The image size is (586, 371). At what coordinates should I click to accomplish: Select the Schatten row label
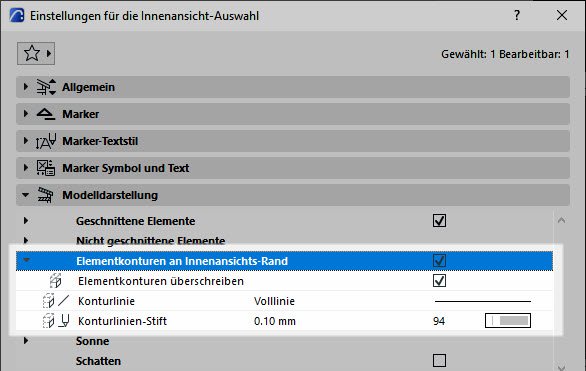(x=98, y=361)
